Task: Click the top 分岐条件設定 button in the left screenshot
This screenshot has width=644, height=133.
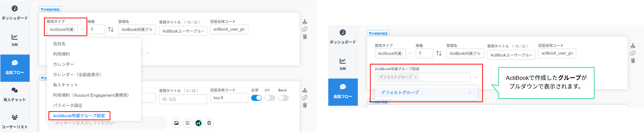Action: 50,9
